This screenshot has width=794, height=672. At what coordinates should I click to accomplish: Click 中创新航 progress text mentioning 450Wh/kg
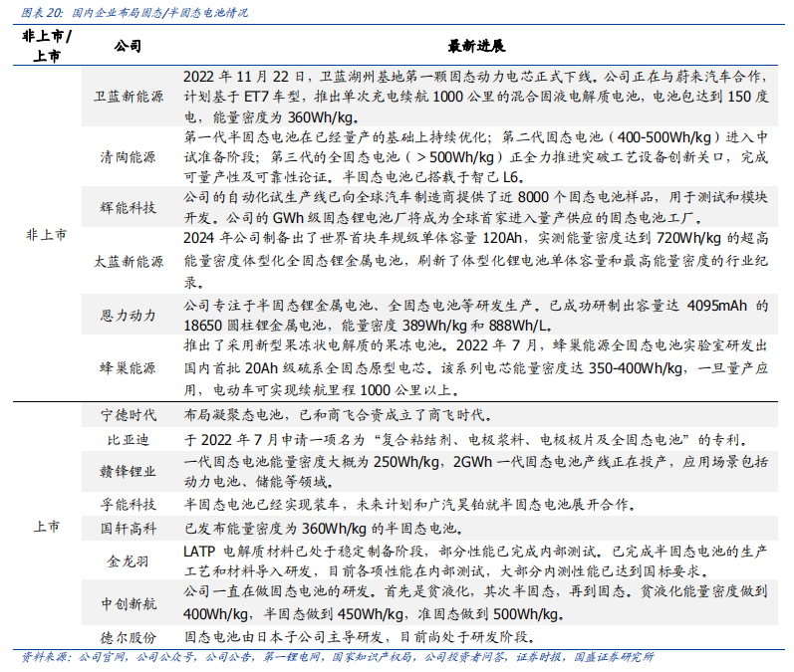476,603
